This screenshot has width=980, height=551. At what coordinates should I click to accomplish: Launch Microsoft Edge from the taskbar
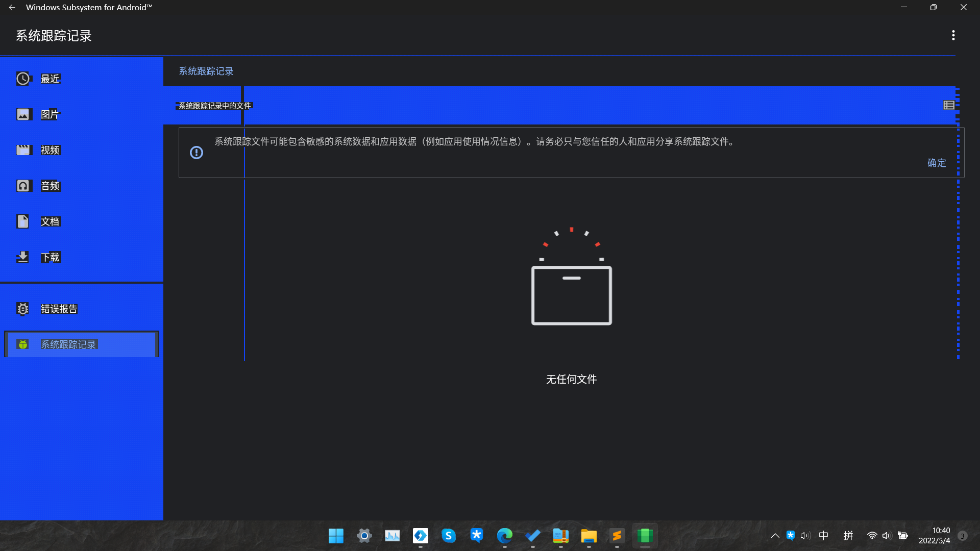[x=505, y=536]
